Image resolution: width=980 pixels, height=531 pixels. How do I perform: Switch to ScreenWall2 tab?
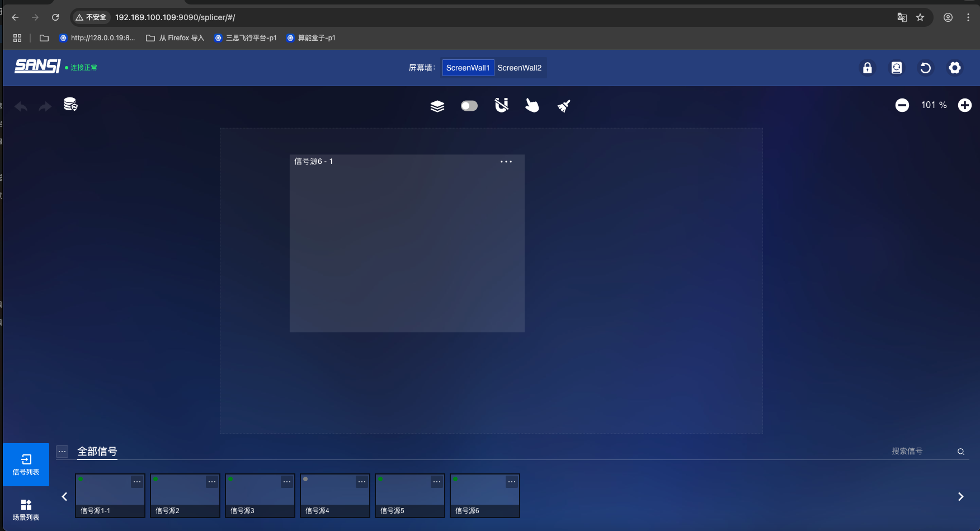coord(520,68)
